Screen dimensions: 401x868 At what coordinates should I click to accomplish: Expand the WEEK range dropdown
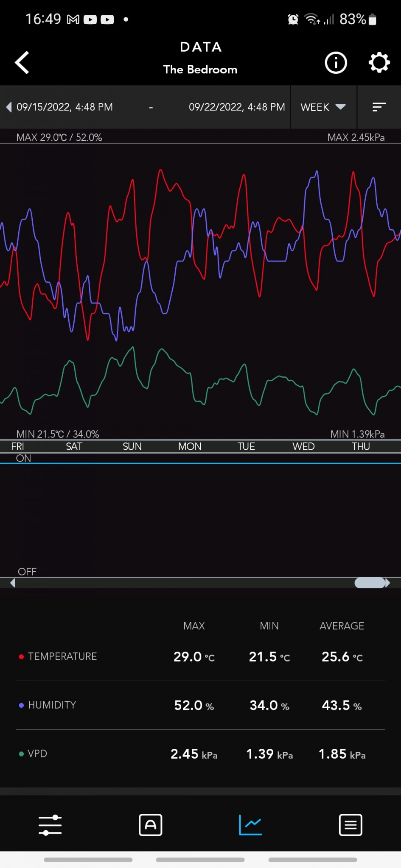pos(323,107)
